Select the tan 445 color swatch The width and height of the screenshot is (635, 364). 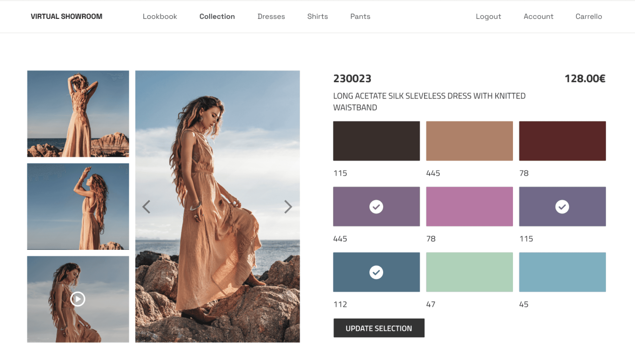(x=469, y=141)
